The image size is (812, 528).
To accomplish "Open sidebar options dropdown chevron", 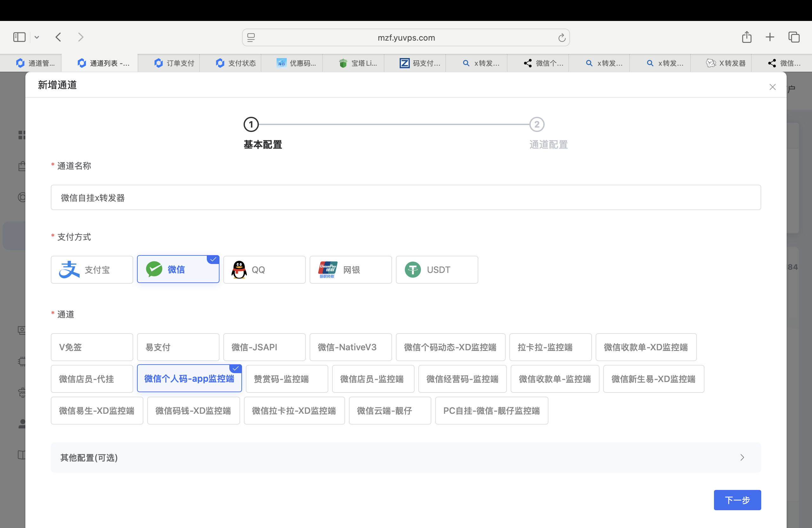I will 37,37.
